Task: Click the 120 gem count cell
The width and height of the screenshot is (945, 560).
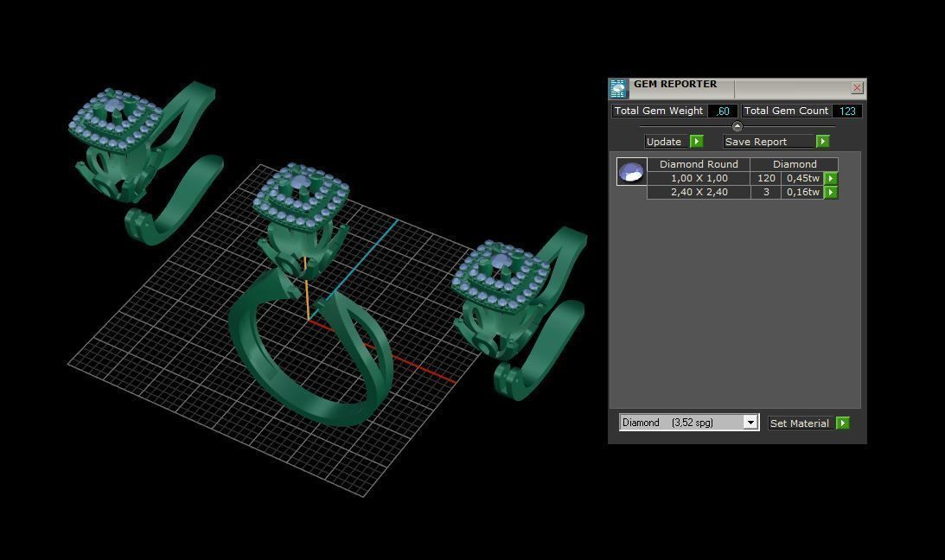Action: point(766,179)
